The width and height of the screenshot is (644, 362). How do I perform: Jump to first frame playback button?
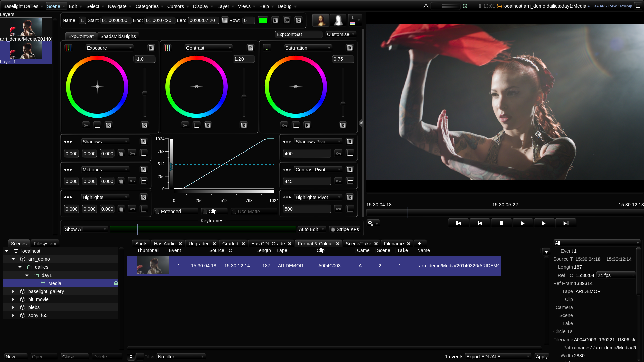458,223
